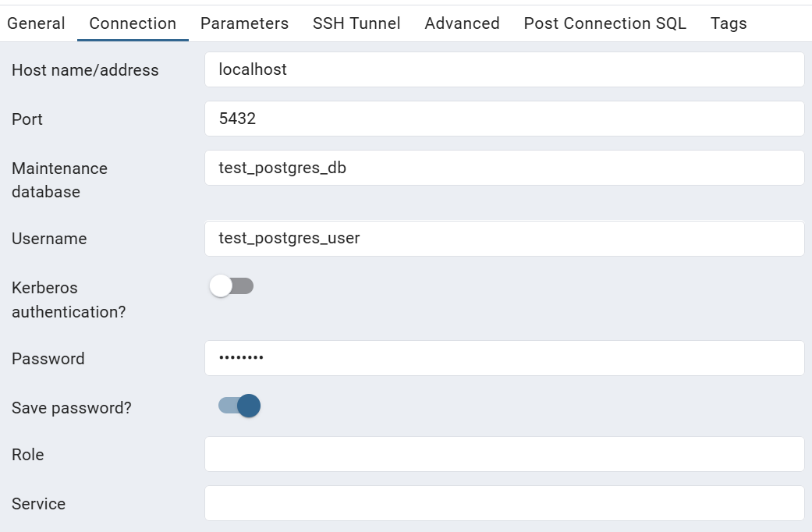Select the Connection tab

click(x=132, y=23)
